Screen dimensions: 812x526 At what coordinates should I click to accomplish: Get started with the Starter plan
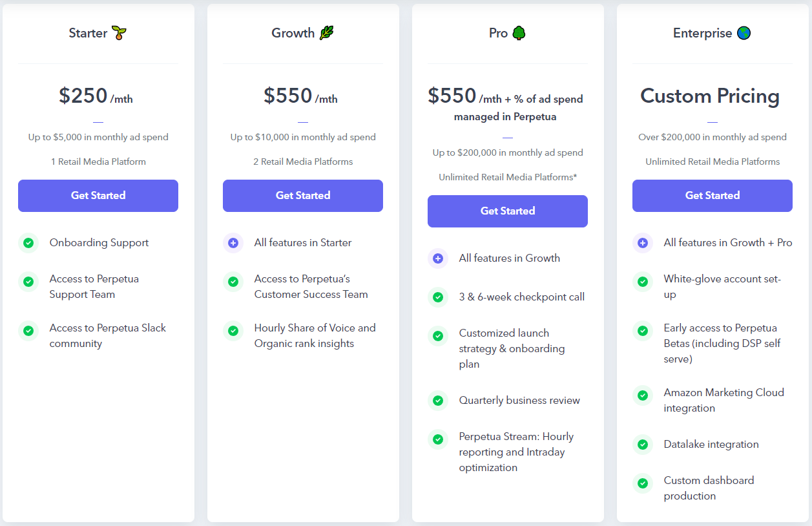[98, 196]
